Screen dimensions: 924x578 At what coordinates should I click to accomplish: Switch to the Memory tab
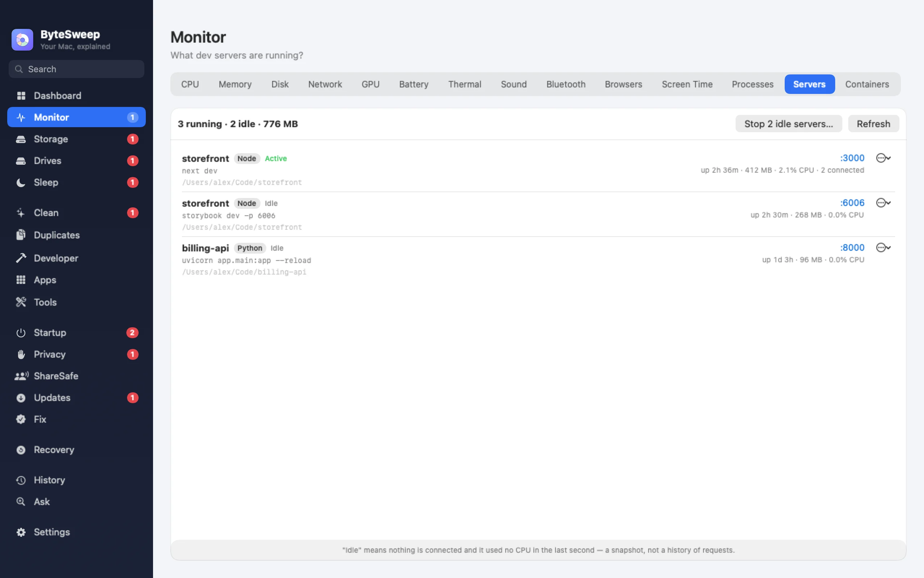pyautogui.click(x=235, y=84)
